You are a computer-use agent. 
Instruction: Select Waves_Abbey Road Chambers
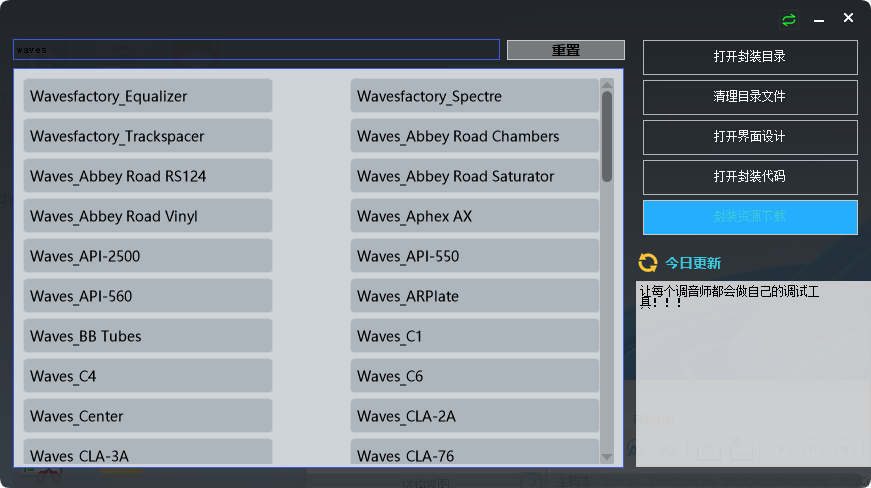474,136
